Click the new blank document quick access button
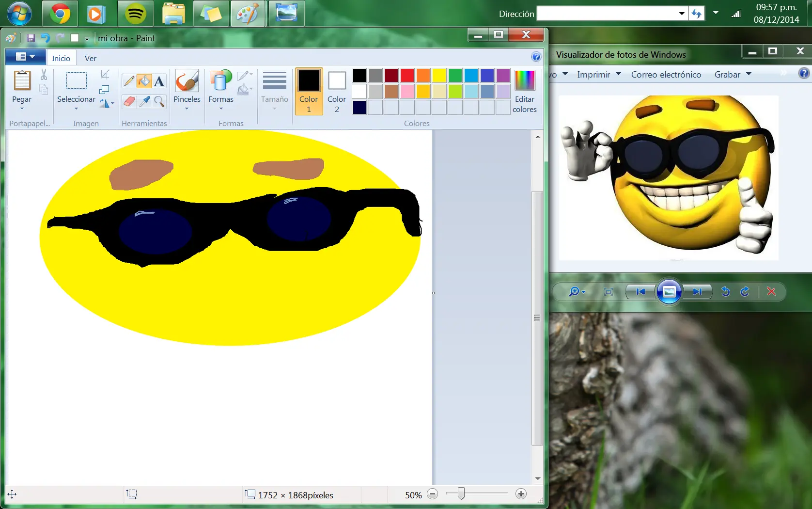 [x=75, y=38]
